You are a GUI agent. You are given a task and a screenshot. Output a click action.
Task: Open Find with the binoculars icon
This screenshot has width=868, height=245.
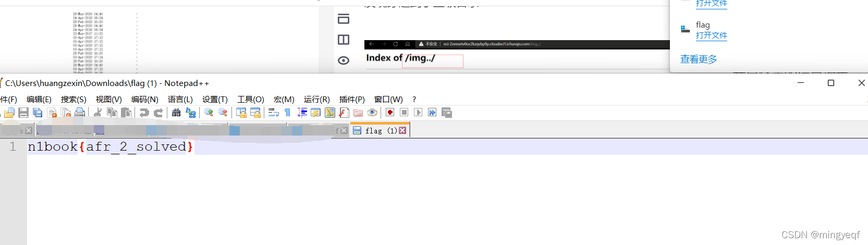tap(176, 113)
